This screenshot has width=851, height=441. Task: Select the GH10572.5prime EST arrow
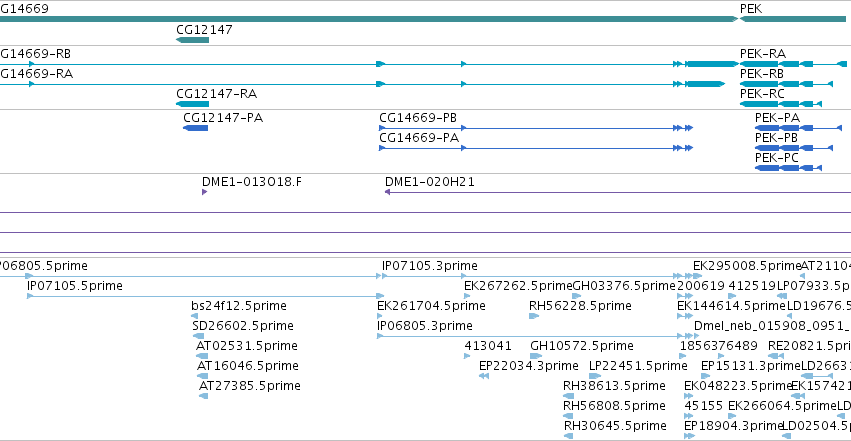536,356
